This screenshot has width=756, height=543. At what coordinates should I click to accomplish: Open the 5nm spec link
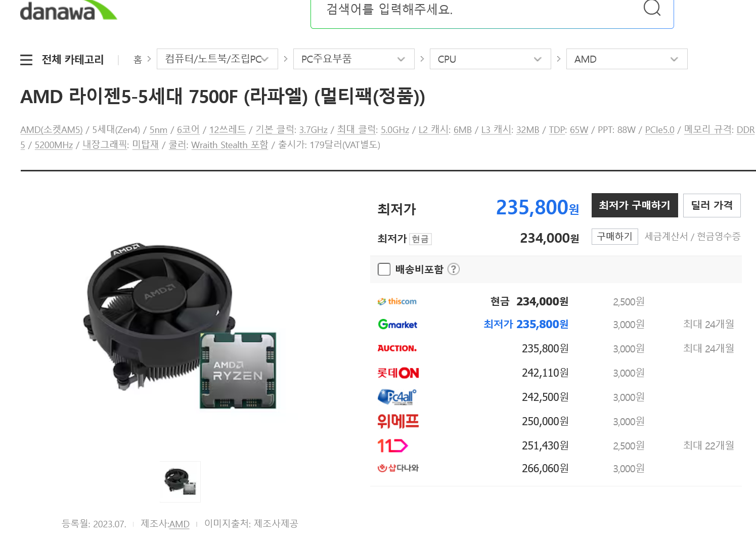[158, 130]
